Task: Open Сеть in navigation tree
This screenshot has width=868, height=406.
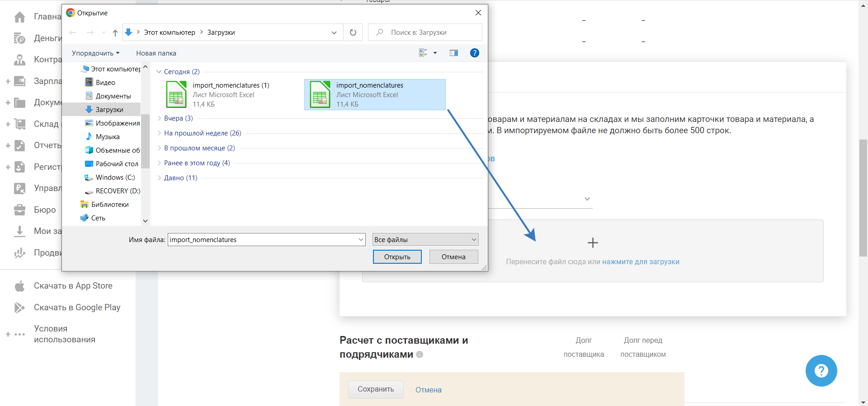Action: [93, 218]
